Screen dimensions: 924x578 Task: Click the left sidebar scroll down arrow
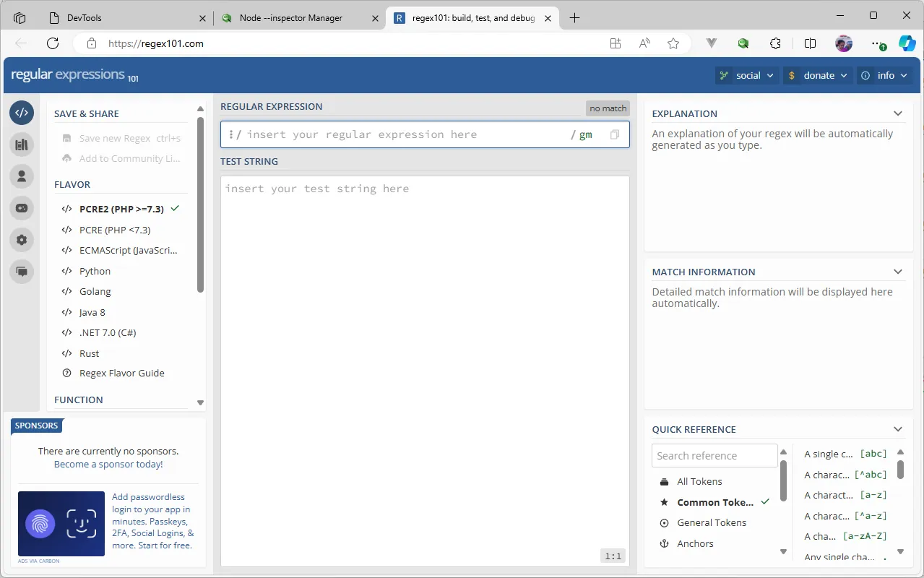[201, 403]
